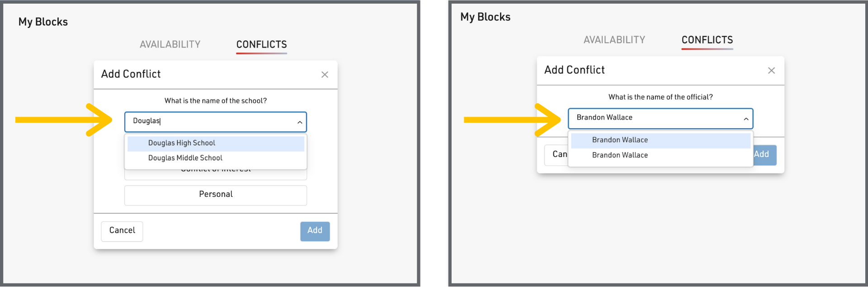Select the Personal conflict reason
This screenshot has height=287, width=868.
coord(216,195)
